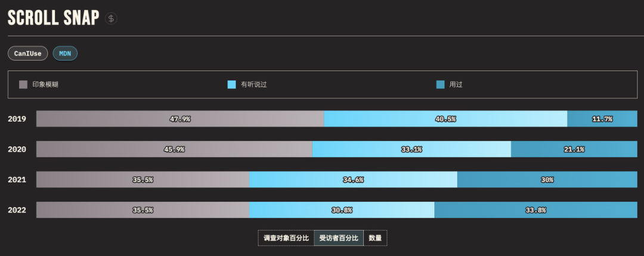Click the 用过 legend color swatch
Viewport: 644px width, 256px height.
[x=440, y=84]
